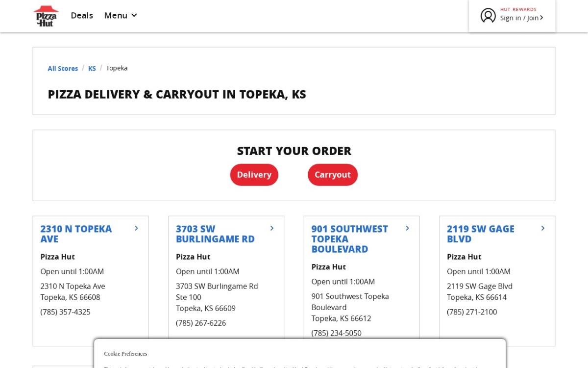Click chevron on 901 Southwest Topeka card
The width and height of the screenshot is (588, 368).
click(x=407, y=228)
